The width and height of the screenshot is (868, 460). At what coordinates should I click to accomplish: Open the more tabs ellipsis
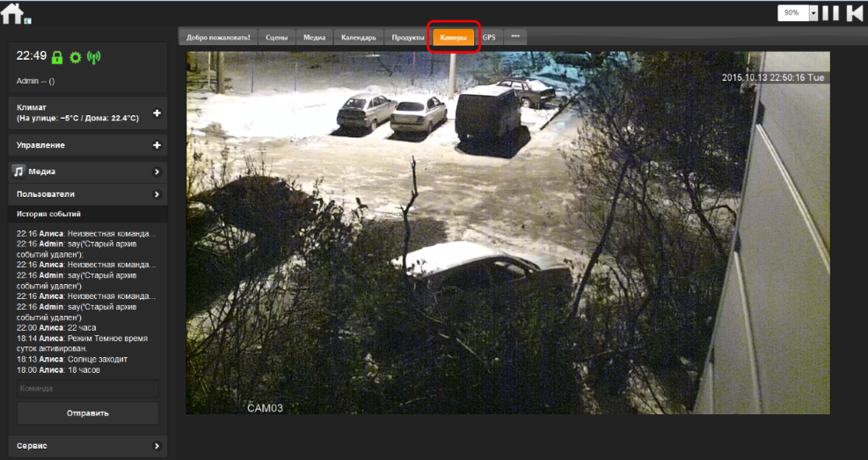tap(515, 37)
